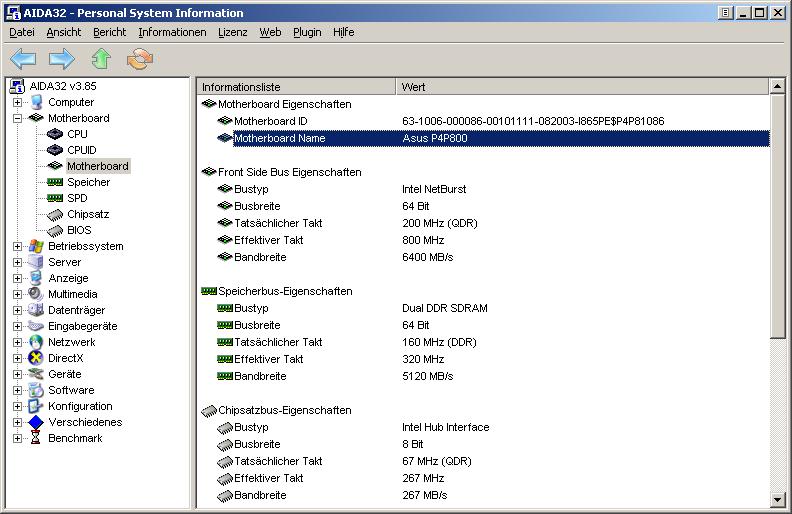The width and height of the screenshot is (792, 514).
Task: Click the Eingabegeräte keyboard icon
Action: pos(36,326)
